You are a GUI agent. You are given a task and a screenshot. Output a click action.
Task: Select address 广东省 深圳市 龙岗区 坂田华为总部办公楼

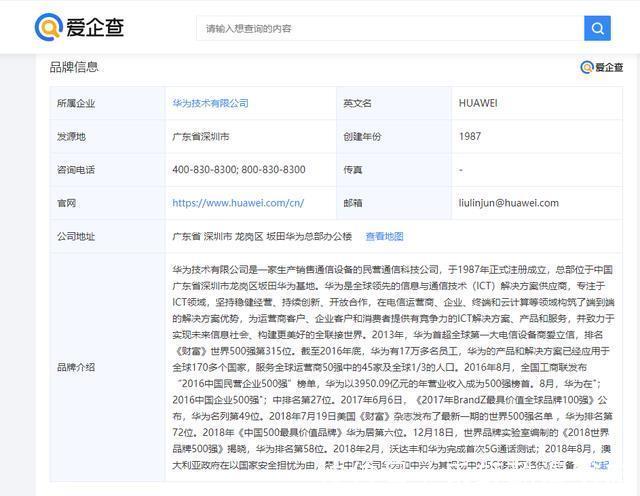tap(262, 236)
